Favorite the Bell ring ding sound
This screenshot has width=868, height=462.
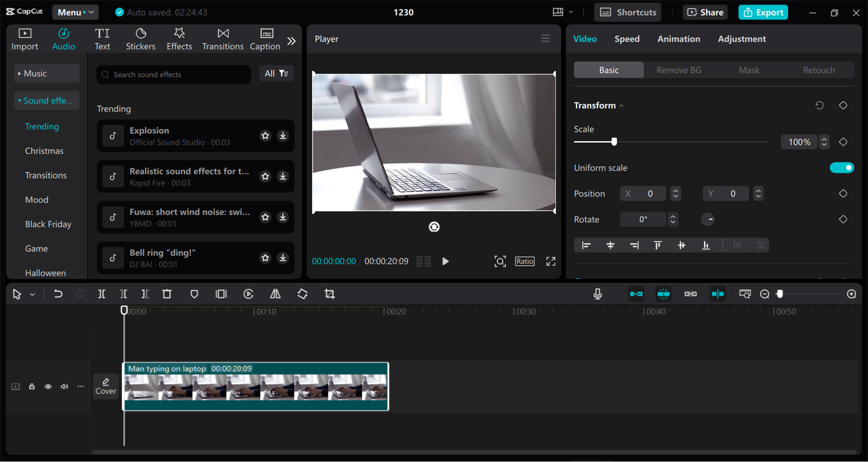pos(265,258)
